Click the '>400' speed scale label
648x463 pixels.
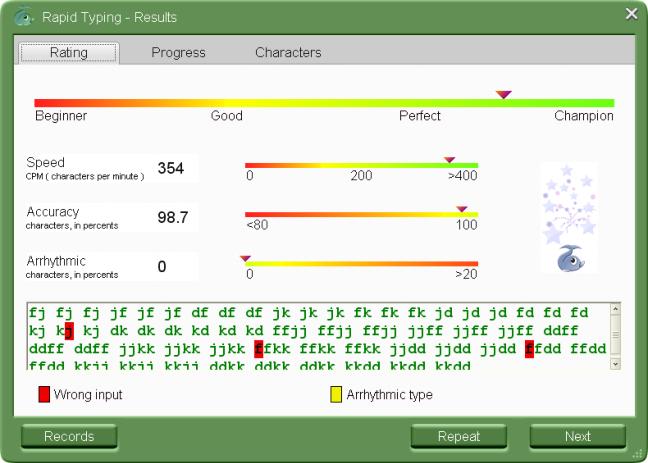(x=463, y=176)
